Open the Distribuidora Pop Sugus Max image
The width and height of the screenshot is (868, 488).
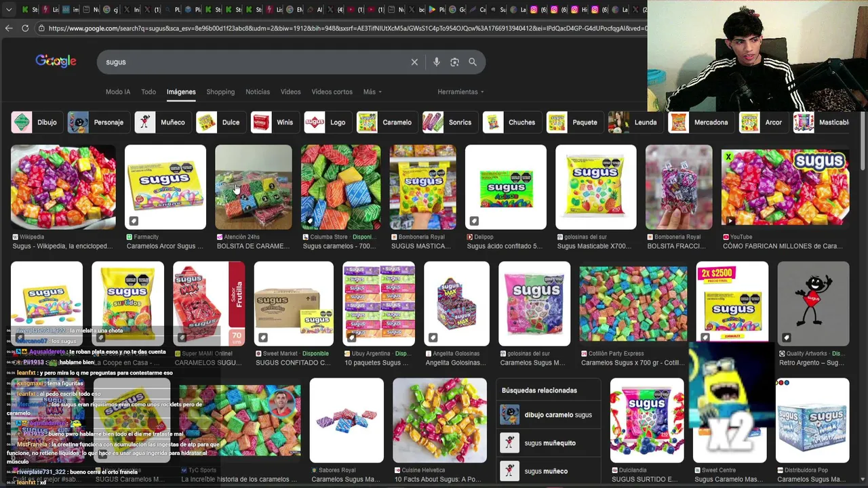(812, 420)
